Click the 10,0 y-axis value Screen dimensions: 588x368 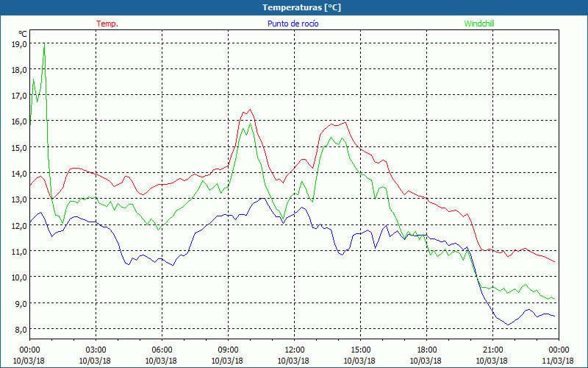19,277
